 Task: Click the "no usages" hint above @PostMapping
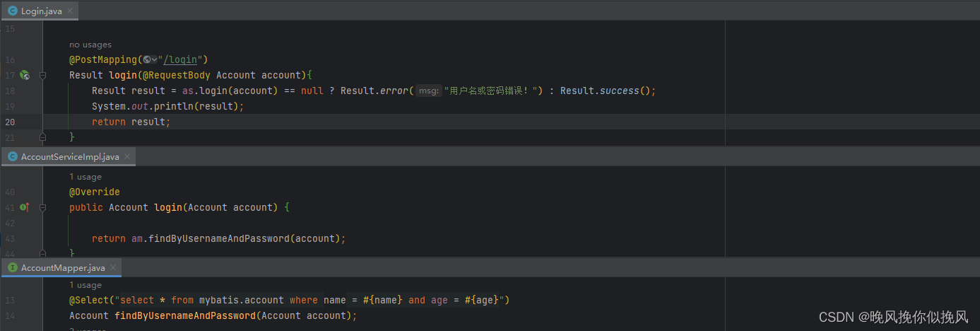[x=90, y=45]
